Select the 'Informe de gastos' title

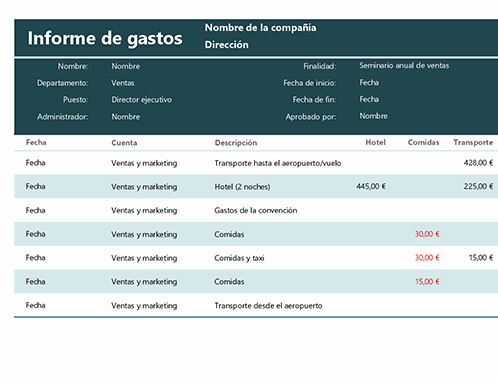105,38
